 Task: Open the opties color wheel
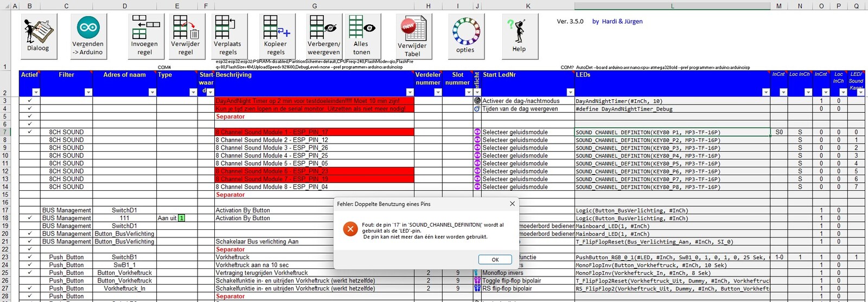click(x=465, y=33)
